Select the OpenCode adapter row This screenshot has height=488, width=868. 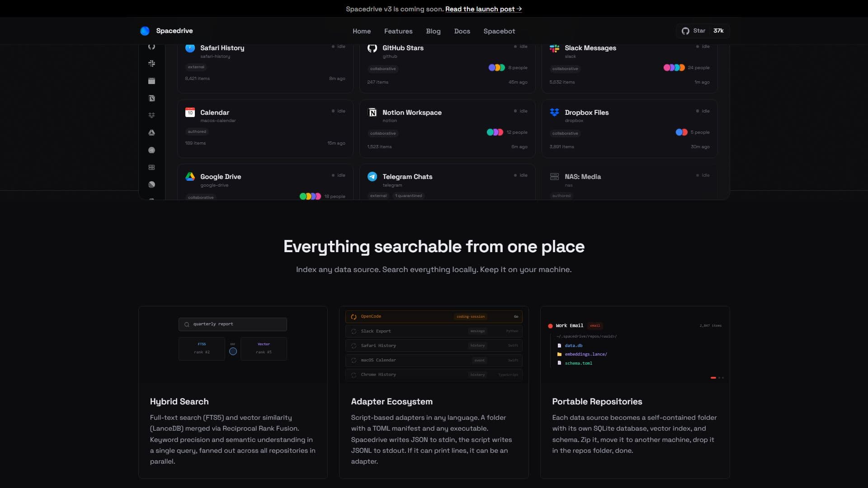point(434,317)
